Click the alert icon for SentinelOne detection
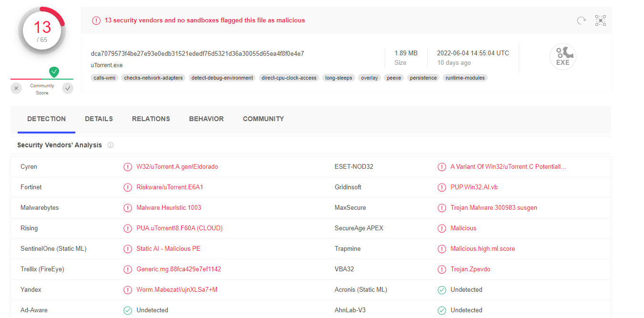The image size is (644, 318). point(128,249)
